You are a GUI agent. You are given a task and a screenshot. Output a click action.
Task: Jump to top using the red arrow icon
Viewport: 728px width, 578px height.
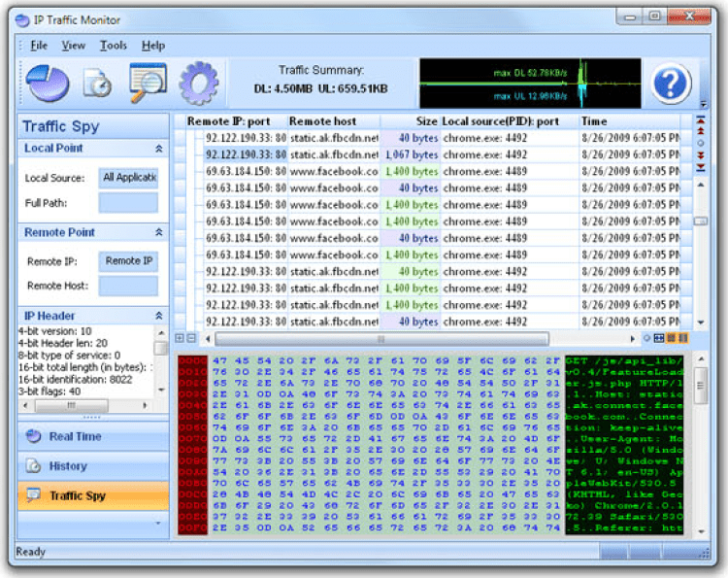(x=701, y=120)
